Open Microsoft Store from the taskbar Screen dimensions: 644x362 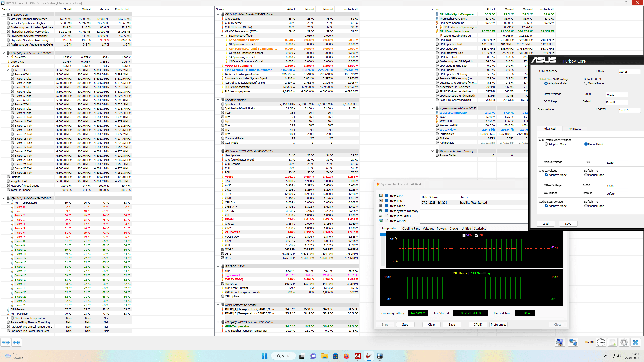tap(335, 356)
